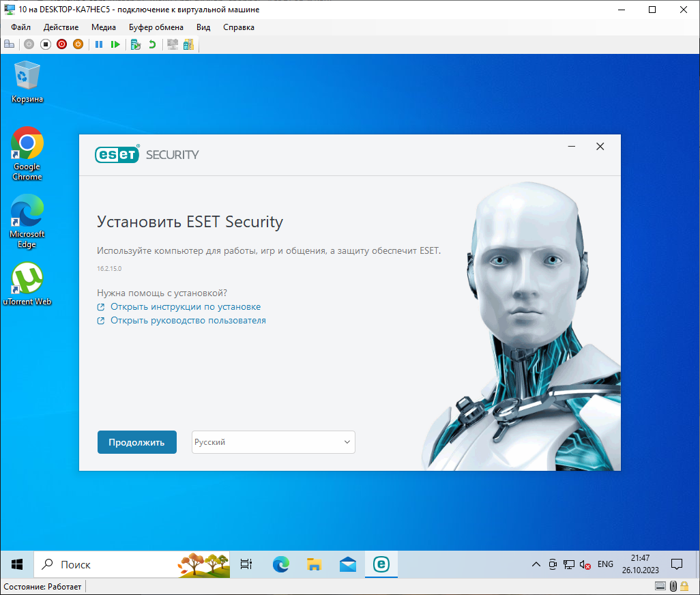Open the user guide link
The height and width of the screenshot is (595, 700).
[188, 321]
